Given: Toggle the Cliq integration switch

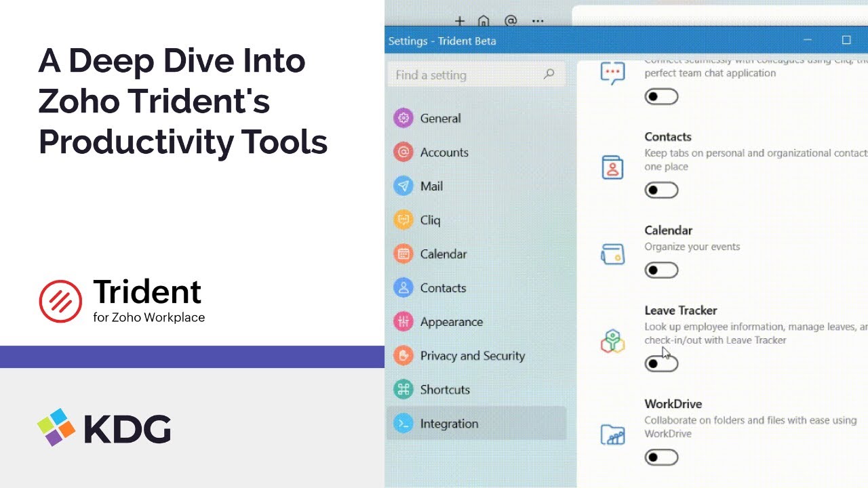Looking at the screenshot, I should click(661, 96).
